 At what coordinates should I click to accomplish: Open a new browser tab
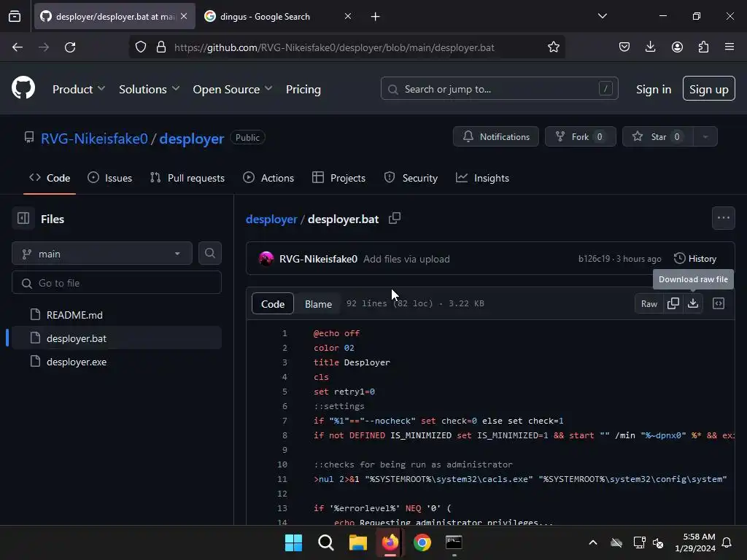[376, 17]
